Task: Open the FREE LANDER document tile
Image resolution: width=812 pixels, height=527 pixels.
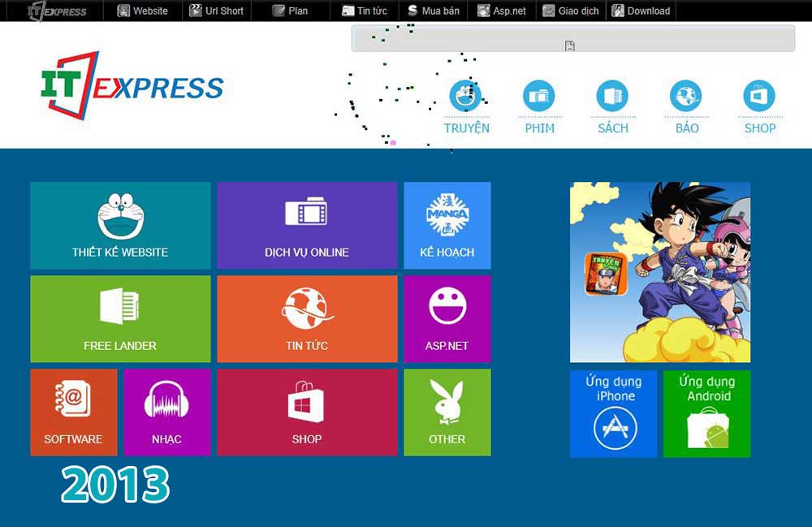Action: (120, 319)
